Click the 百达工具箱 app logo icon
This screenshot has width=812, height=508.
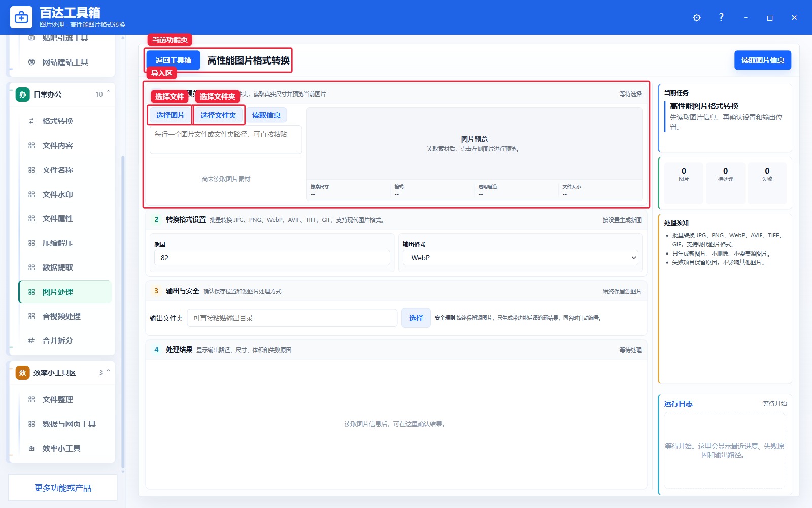coord(21,17)
